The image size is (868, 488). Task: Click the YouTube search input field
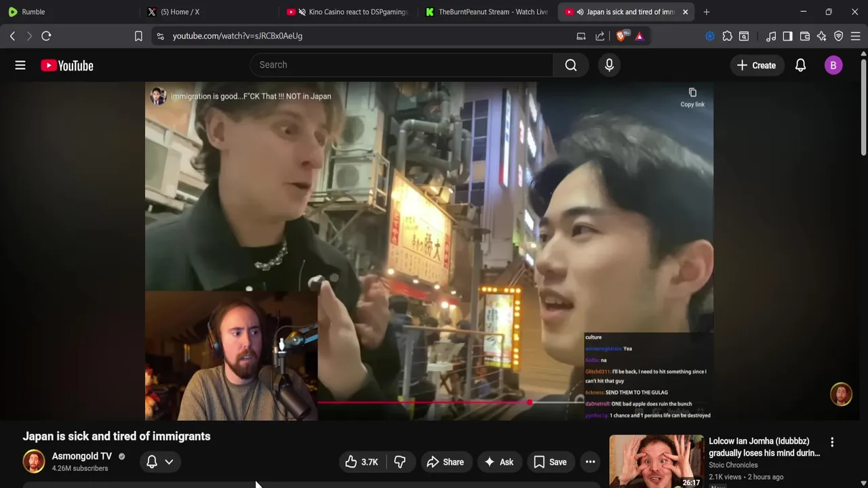(x=402, y=65)
